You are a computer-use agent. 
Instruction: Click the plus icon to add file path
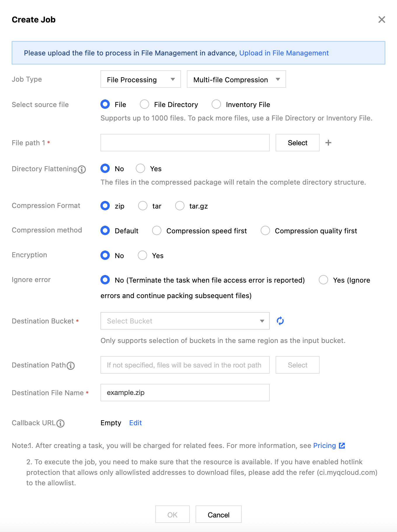coord(328,143)
